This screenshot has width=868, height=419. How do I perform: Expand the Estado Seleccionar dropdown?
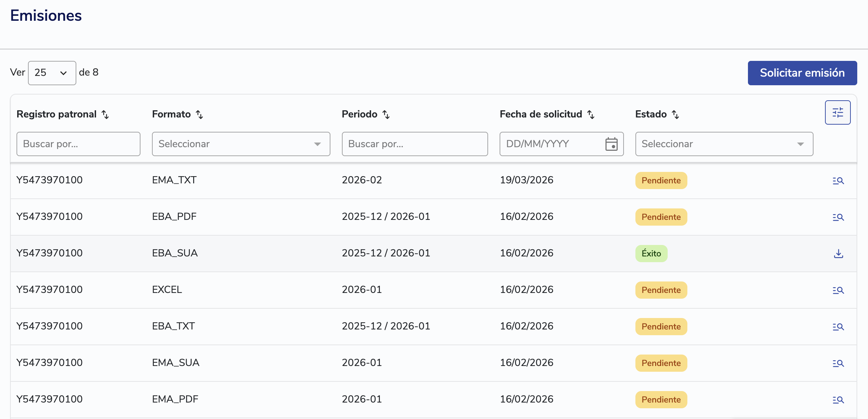(x=724, y=144)
